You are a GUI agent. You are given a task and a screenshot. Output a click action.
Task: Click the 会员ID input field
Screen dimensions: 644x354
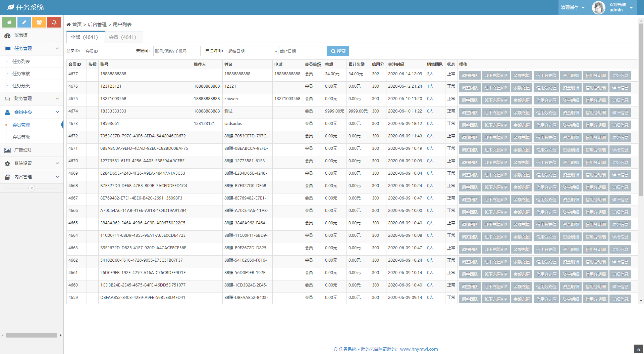click(107, 51)
